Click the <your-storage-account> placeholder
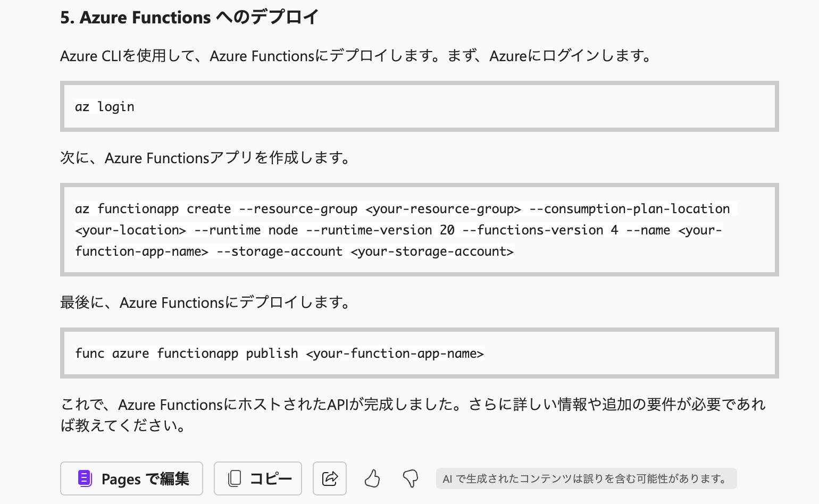The width and height of the screenshot is (819, 504). pyautogui.click(x=432, y=251)
